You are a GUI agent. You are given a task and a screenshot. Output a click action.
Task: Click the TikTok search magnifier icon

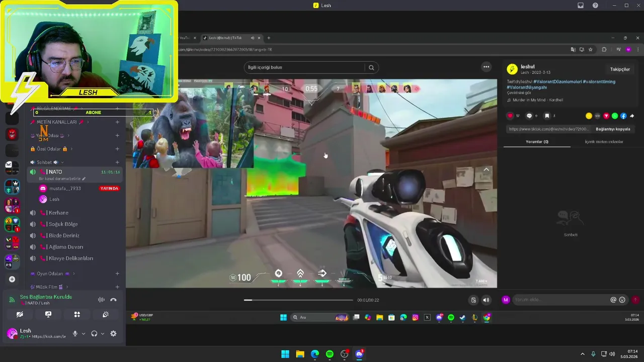pyautogui.click(x=371, y=67)
